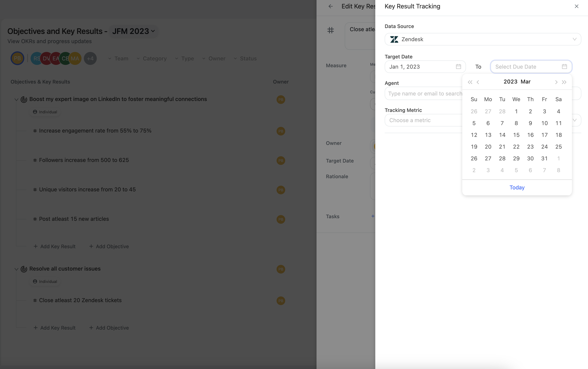Open Close atleast 20 Zendesk tickets
588x369 pixels.
tap(80, 300)
